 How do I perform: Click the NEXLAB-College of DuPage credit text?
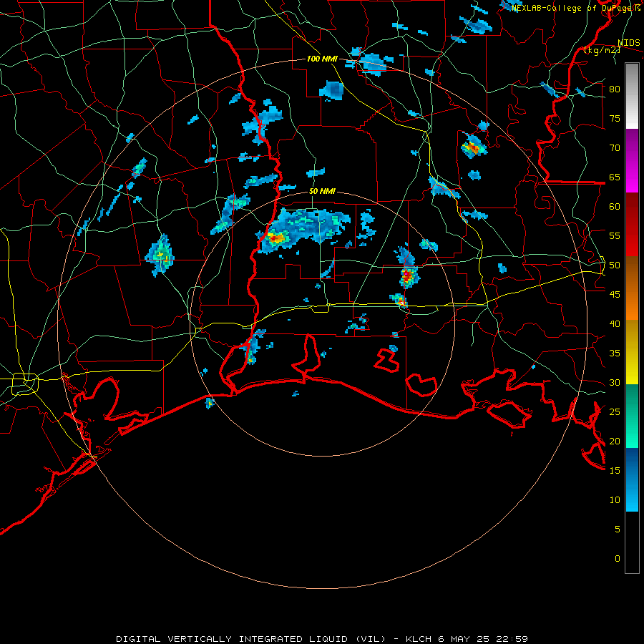point(573,8)
